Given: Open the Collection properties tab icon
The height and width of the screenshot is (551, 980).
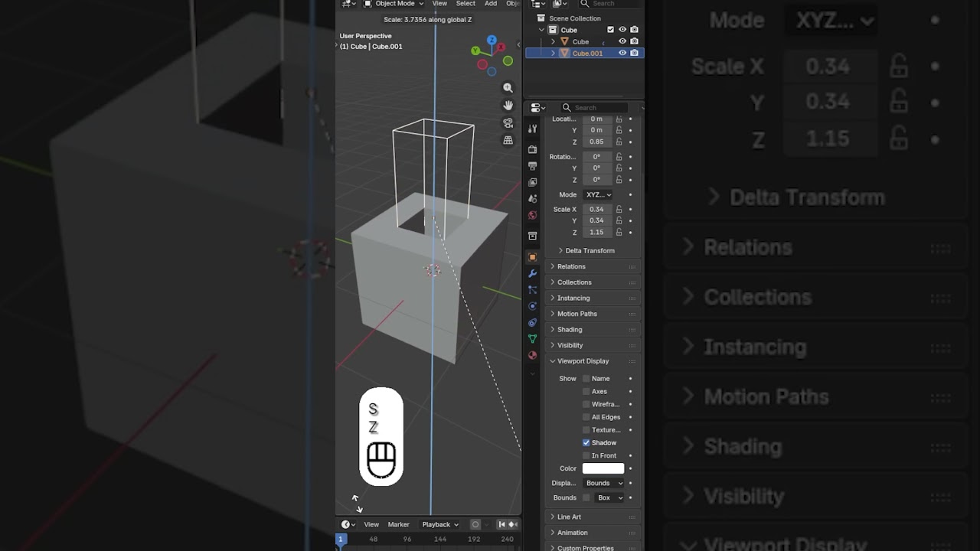Looking at the screenshot, I should tap(533, 236).
